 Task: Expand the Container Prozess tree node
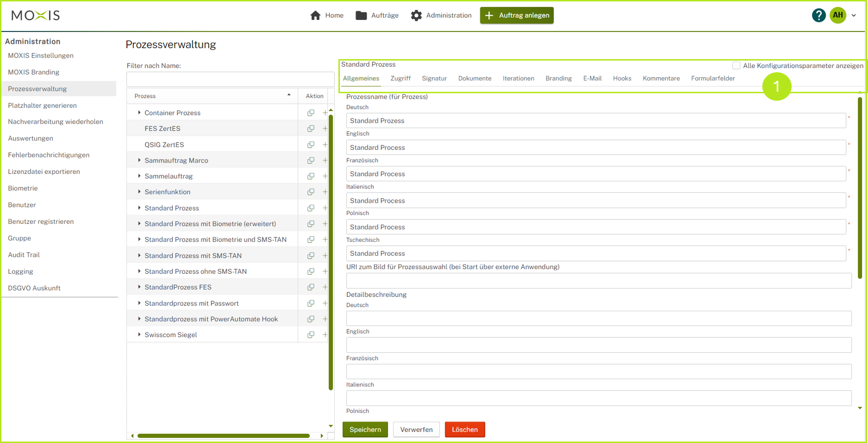(139, 113)
